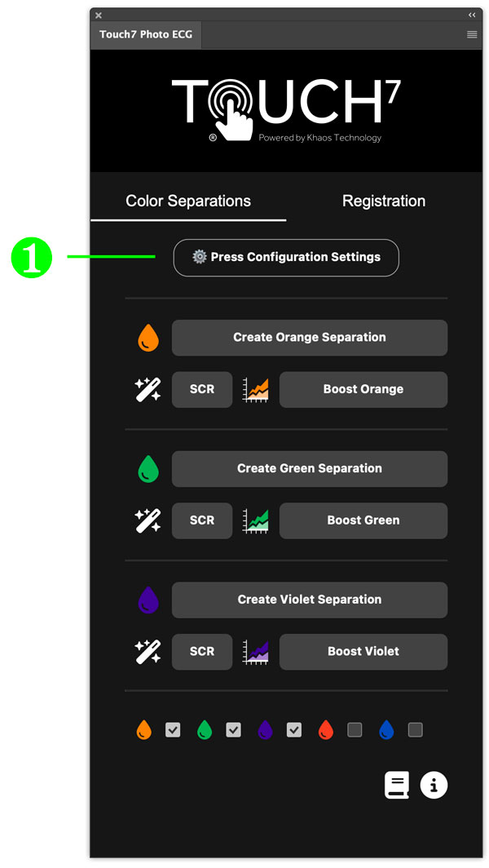The width and height of the screenshot is (489, 868).
Task: Click the green ink drop beside Create Green Separation
Action: 148,469
